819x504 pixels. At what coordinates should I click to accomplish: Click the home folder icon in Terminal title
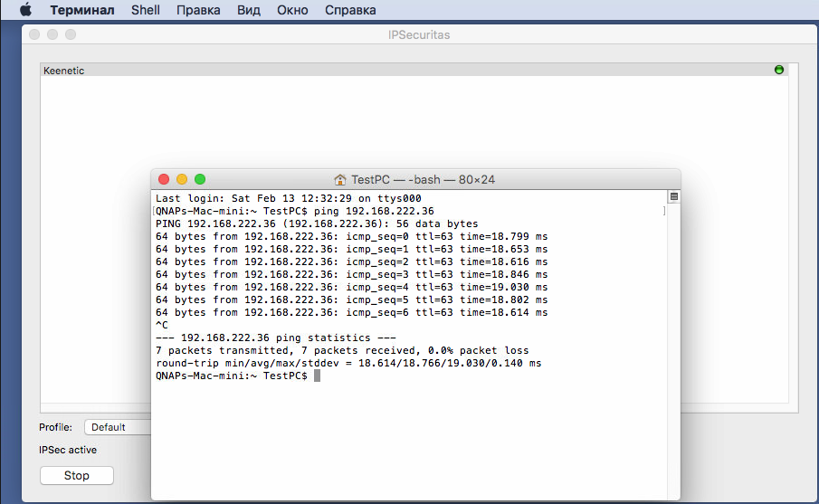coord(340,180)
